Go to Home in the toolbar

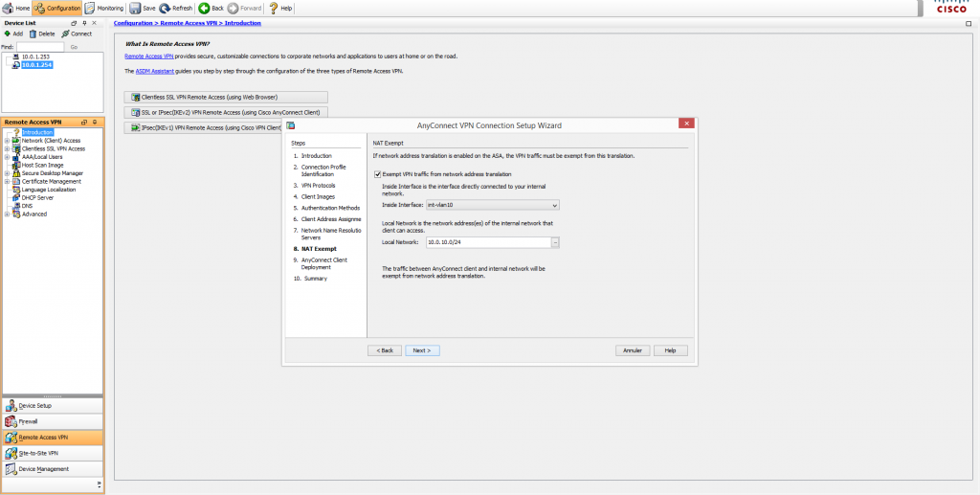(16, 8)
